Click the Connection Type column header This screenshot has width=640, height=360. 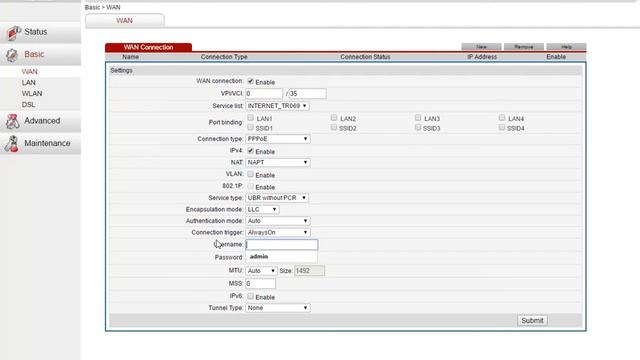click(x=224, y=57)
